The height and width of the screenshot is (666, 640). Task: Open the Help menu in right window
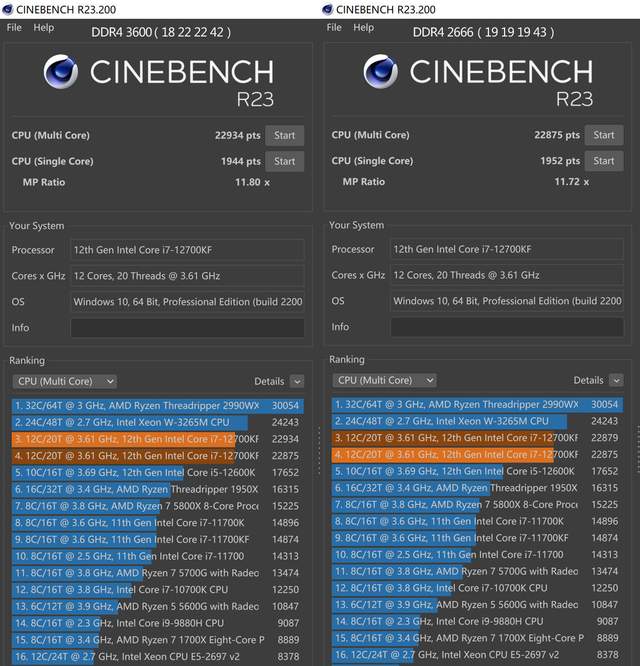point(364,28)
